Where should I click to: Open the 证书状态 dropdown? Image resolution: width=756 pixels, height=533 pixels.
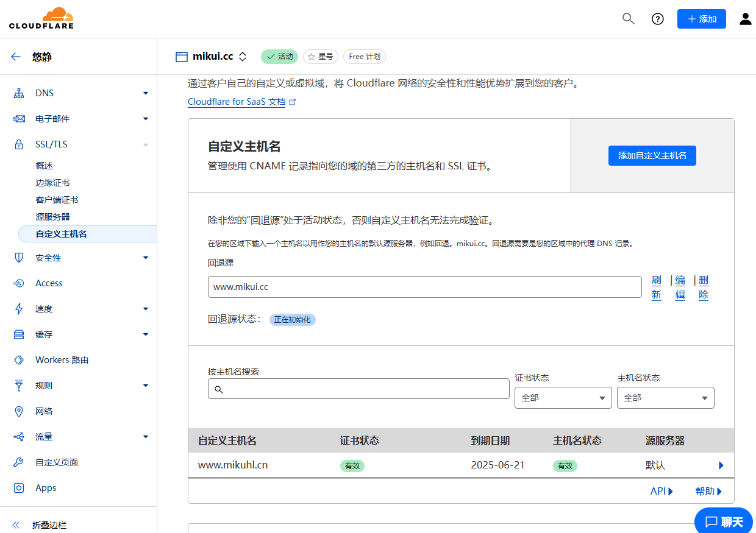[563, 398]
